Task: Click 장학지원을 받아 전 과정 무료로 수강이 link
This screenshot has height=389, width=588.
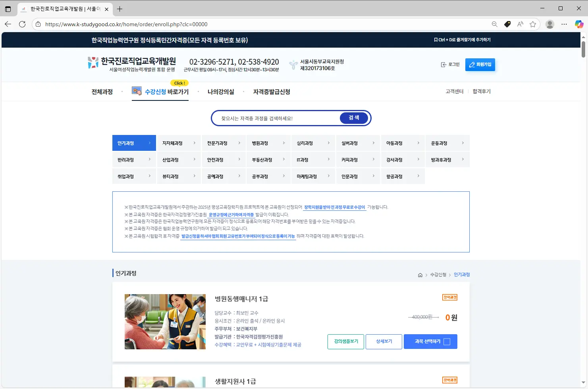Action: [334, 207]
